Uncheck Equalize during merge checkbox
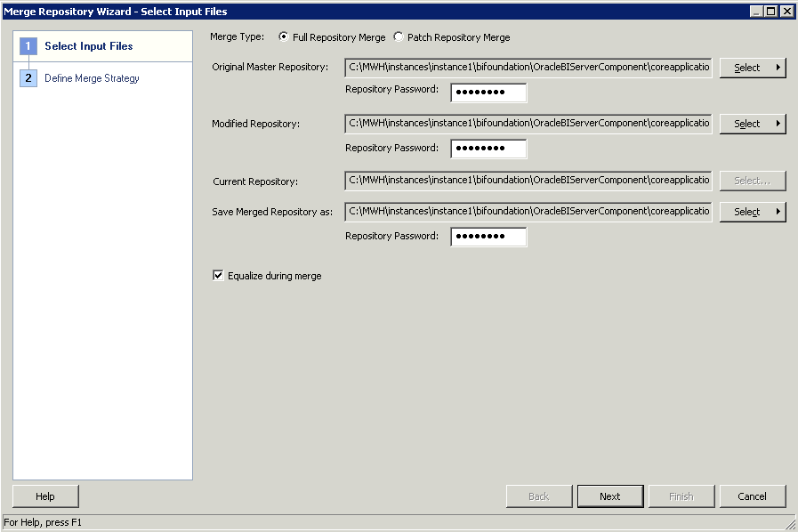798x532 pixels. [x=218, y=276]
